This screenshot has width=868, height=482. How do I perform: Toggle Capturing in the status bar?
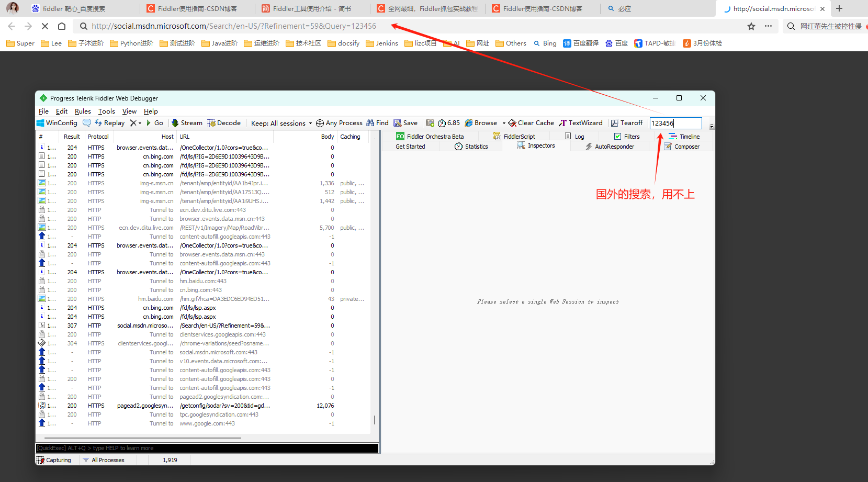point(54,460)
